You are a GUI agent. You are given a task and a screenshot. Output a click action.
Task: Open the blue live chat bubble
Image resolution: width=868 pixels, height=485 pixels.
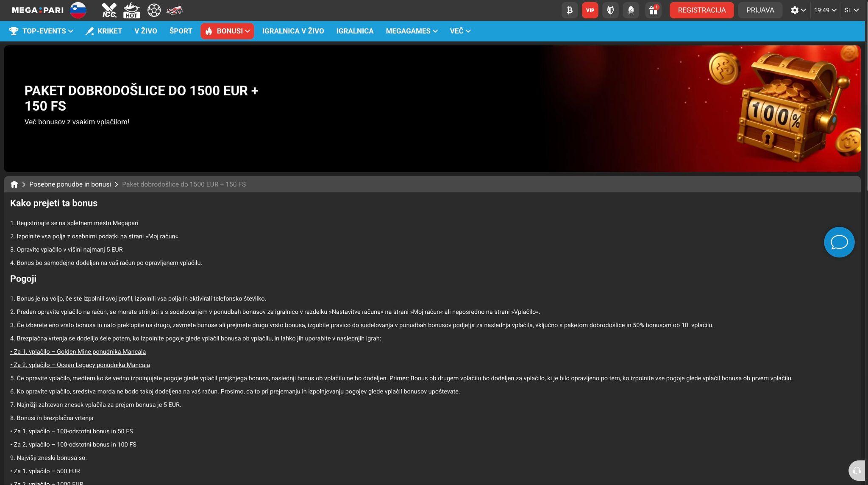(839, 242)
